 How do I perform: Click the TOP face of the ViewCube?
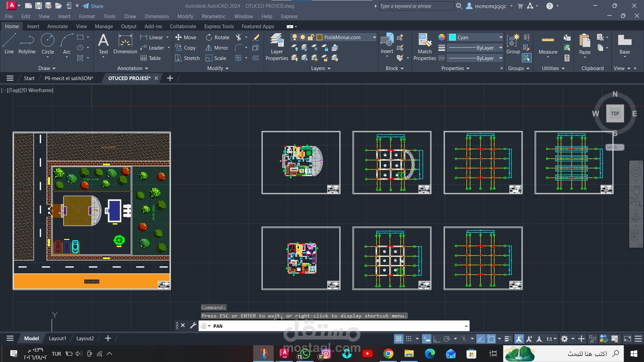click(615, 113)
